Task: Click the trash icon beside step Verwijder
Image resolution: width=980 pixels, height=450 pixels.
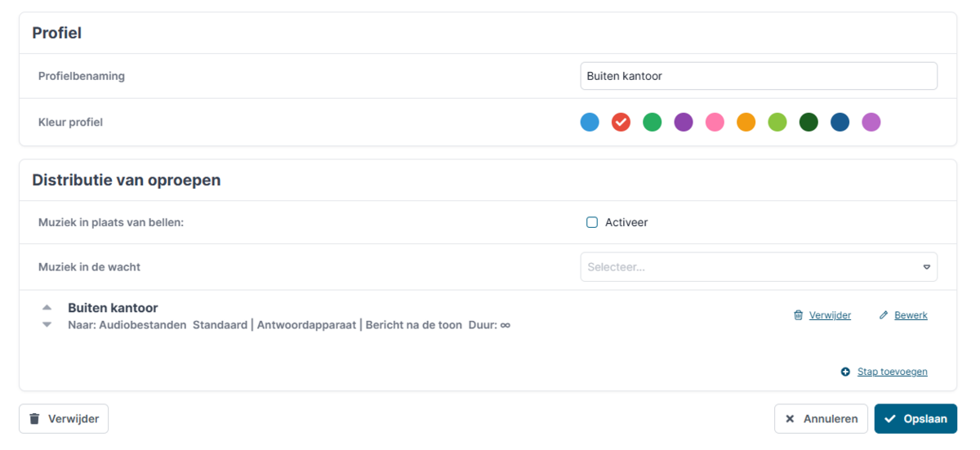Action: click(798, 315)
